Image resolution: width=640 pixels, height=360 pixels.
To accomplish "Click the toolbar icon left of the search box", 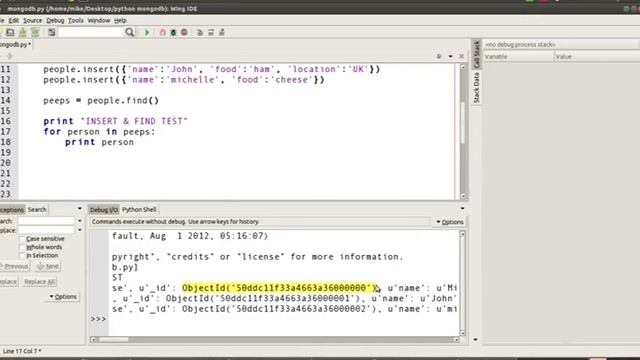I will [51, 32].
